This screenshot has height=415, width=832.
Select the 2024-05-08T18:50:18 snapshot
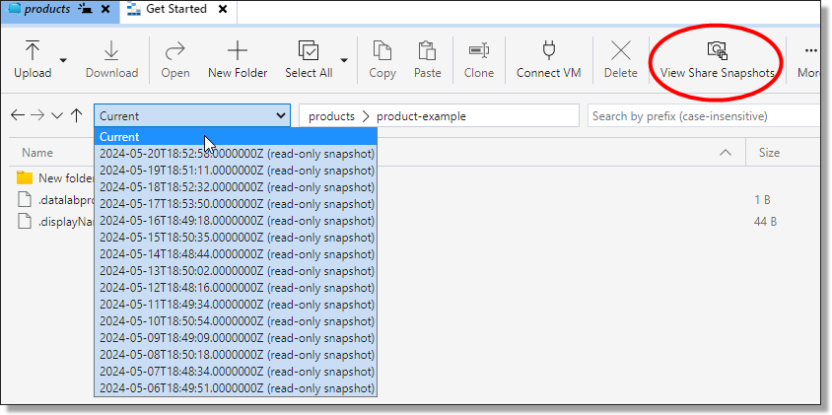pos(236,355)
